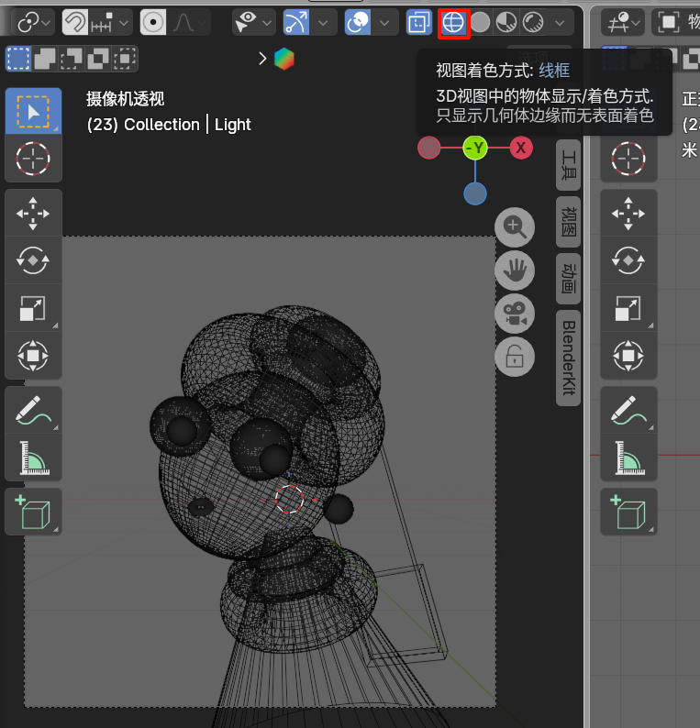Select the Add Cube tool in left viewport
Screen dimensions: 700x728
(x=33, y=513)
